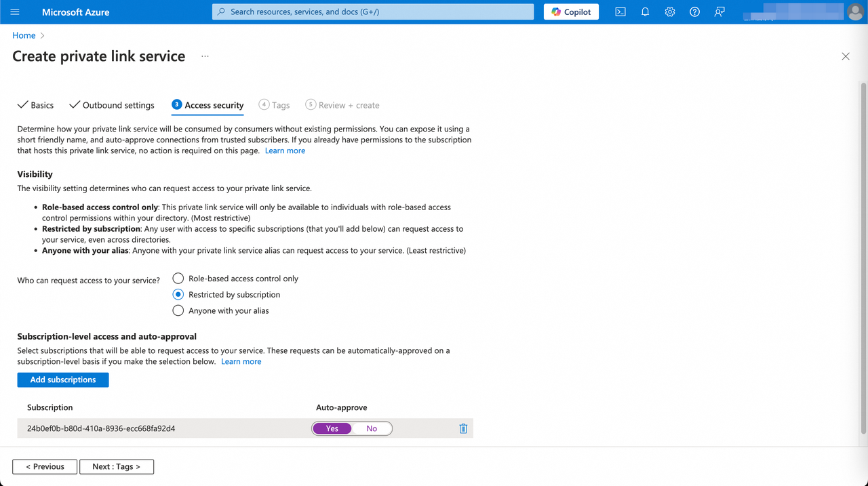The image size is (868, 486).
Task: View notifications in the bell icon
Action: pos(645,12)
